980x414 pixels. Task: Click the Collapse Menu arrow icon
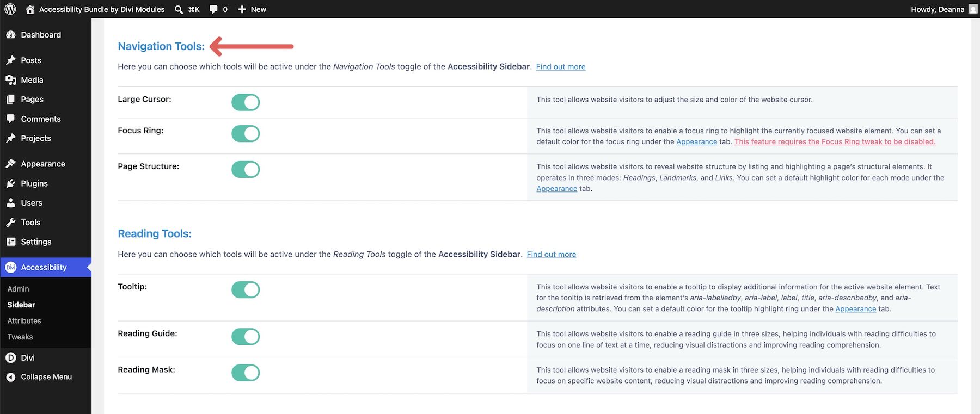[x=11, y=377]
